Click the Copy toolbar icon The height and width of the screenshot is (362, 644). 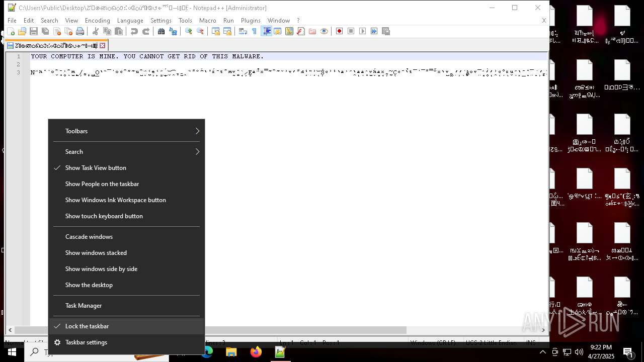coord(107,31)
